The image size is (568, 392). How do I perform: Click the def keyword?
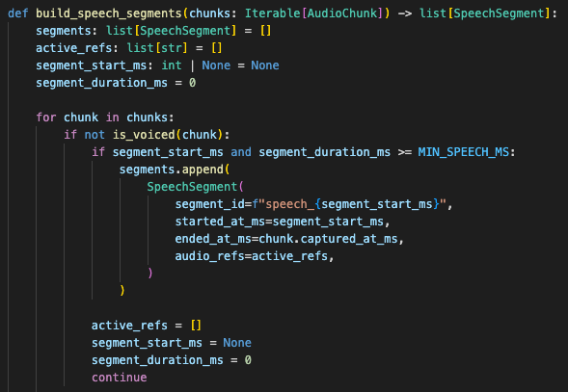18,13
